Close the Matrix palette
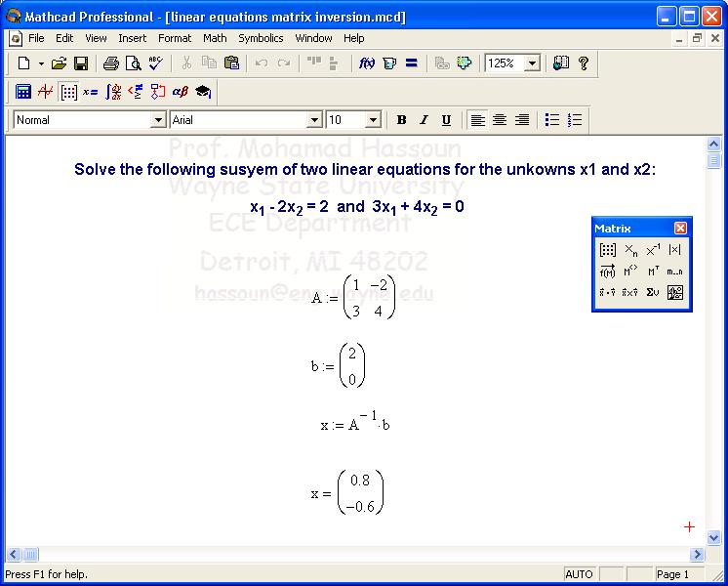The image size is (728, 586). click(680, 229)
